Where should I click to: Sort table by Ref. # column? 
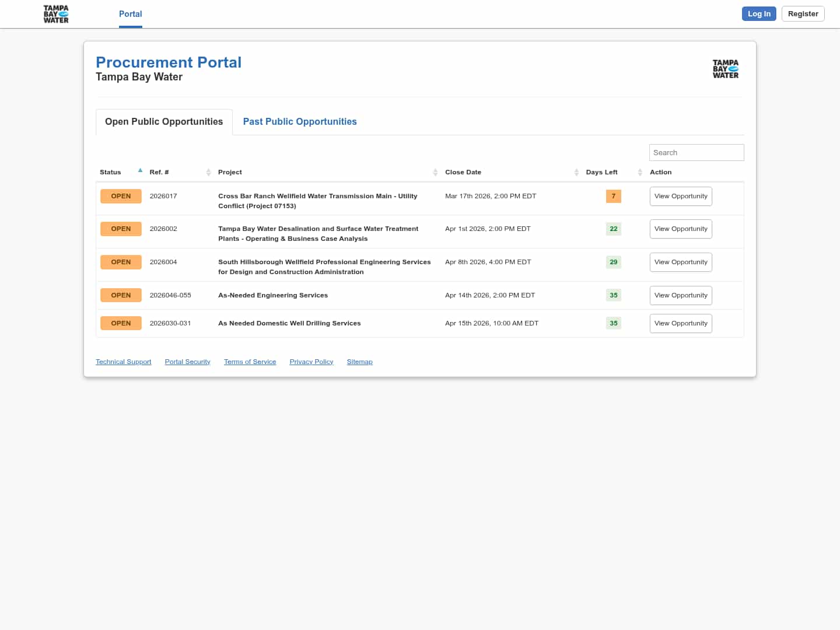208,172
